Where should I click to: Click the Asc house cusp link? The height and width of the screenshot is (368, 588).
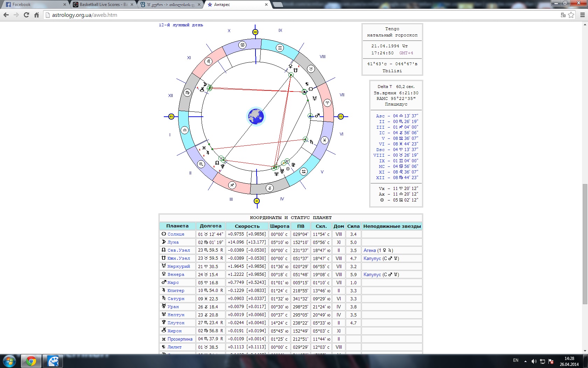[x=380, y=116]
